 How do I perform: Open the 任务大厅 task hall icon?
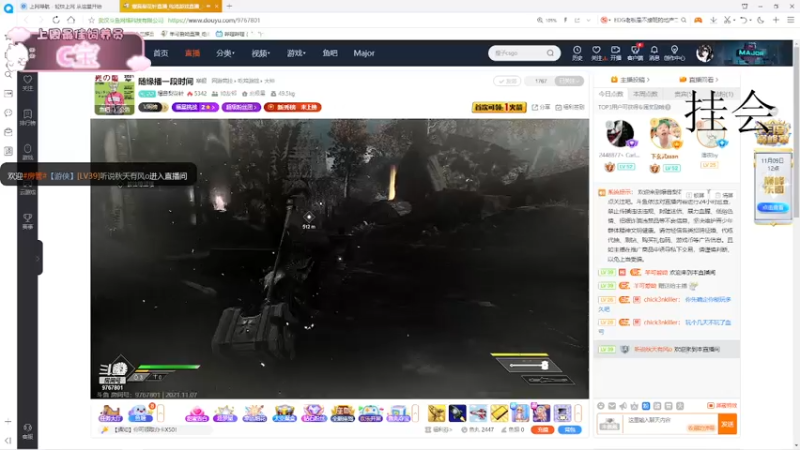[110, 413]
